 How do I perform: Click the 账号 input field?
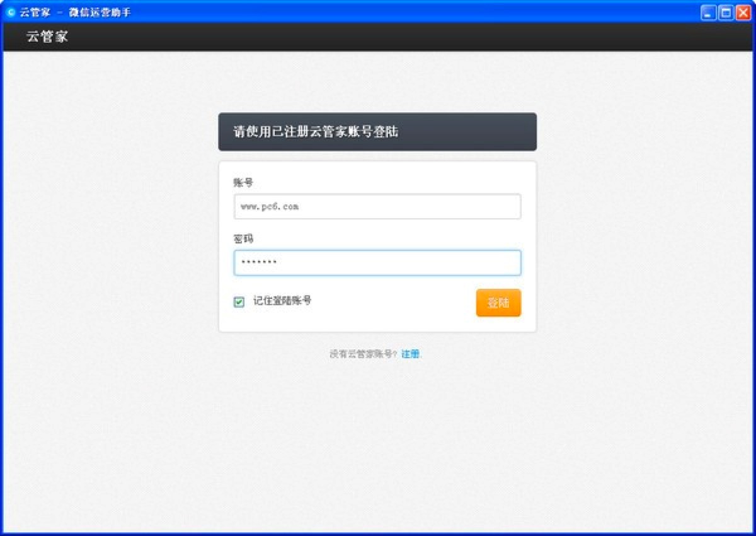[377, 206]
